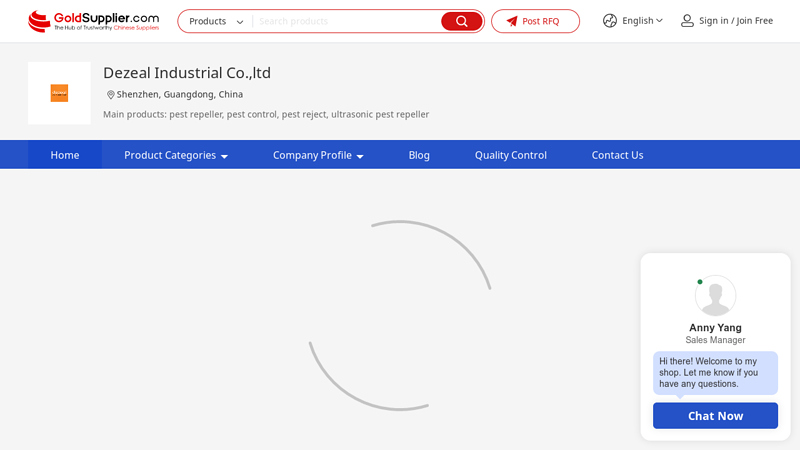Go to the Home tab
This screenshot has height=450, width=800.
pyautogui.click(x=65, y=155)
